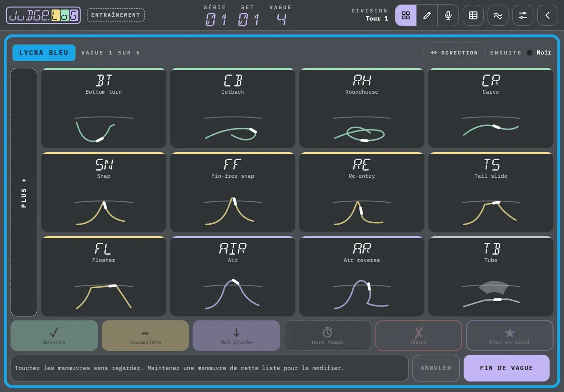The image size is (564, 392).
Task: Select the next Noir jersey color dot
Action: pos(530,53)
